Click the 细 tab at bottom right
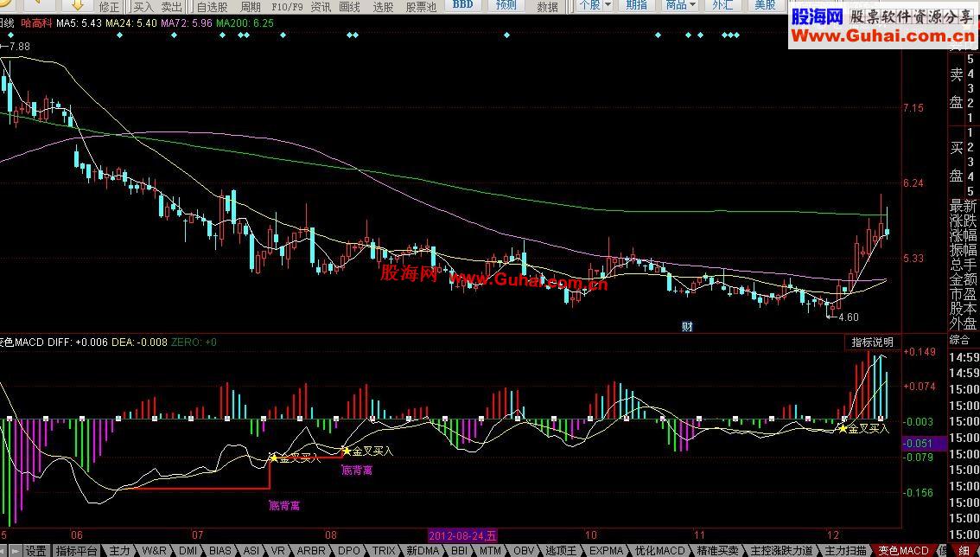 click(x=964, y=551)
